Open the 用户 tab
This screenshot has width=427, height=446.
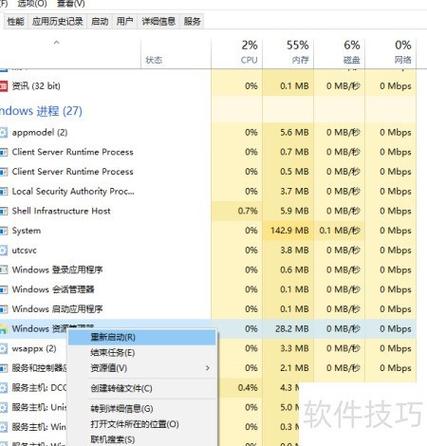tap(125, 22)
